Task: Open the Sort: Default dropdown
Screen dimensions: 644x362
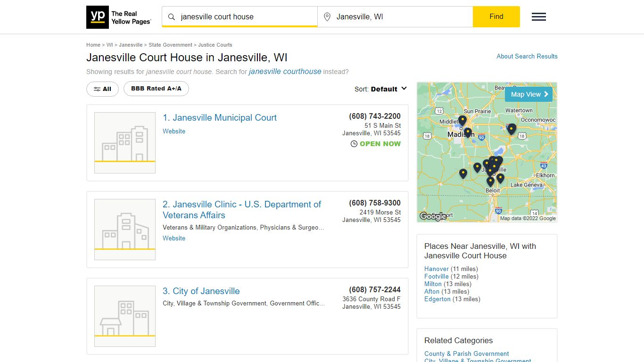Action: [x=380, y=89]
